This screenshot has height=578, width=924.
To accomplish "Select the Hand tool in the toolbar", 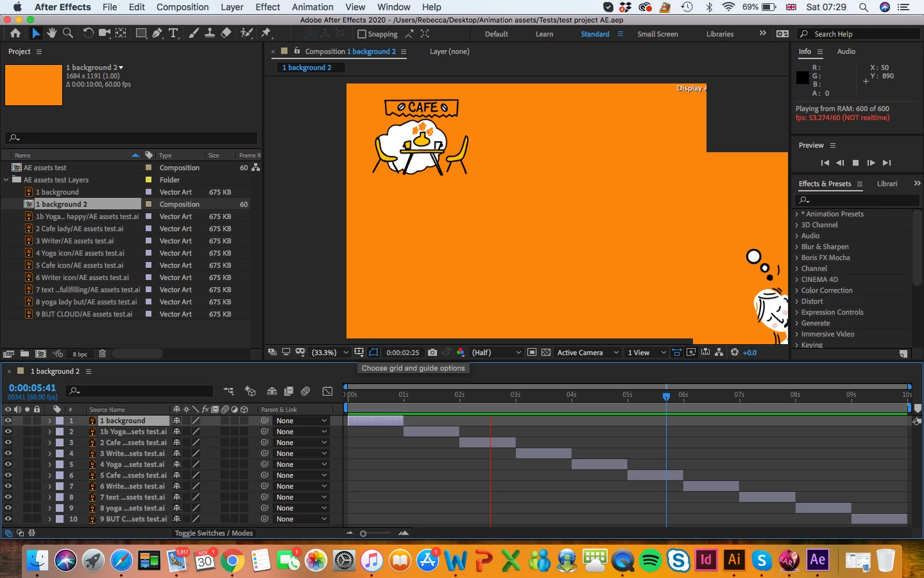I will click(52, 33).
